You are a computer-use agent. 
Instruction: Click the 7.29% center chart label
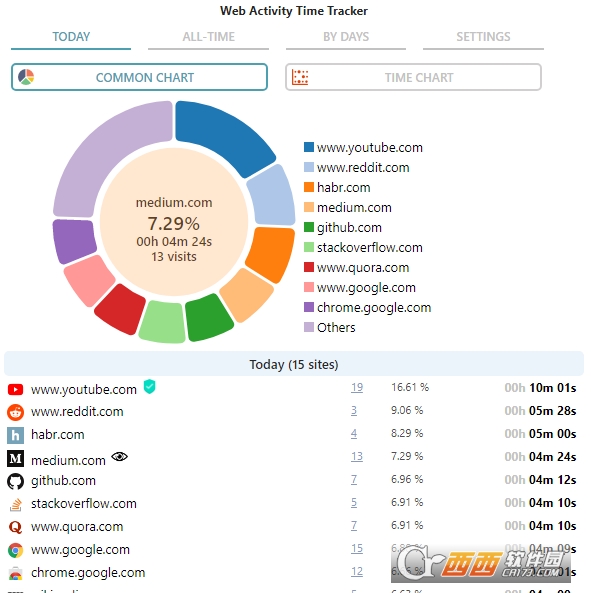[174, 224]
